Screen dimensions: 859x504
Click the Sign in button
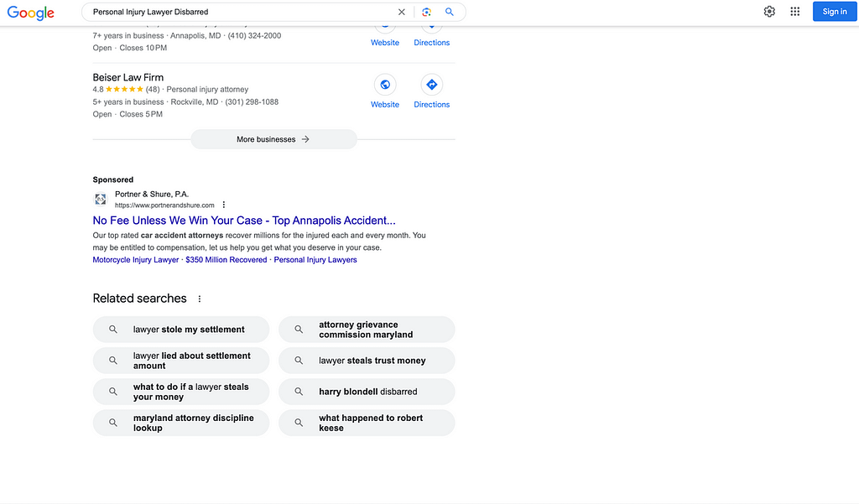click(x=835, y=12)
